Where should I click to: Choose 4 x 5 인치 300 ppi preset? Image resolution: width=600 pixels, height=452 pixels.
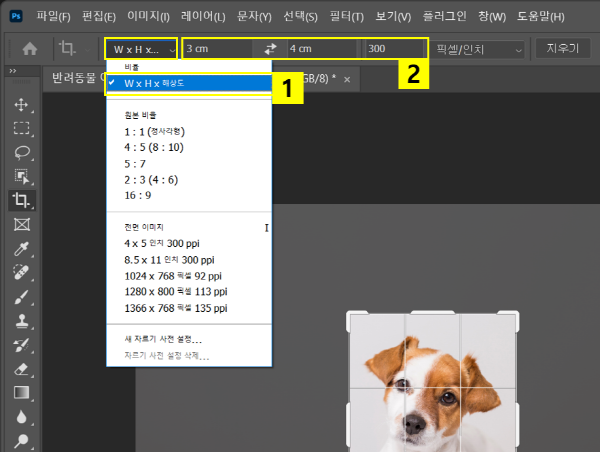coord(189,243)
